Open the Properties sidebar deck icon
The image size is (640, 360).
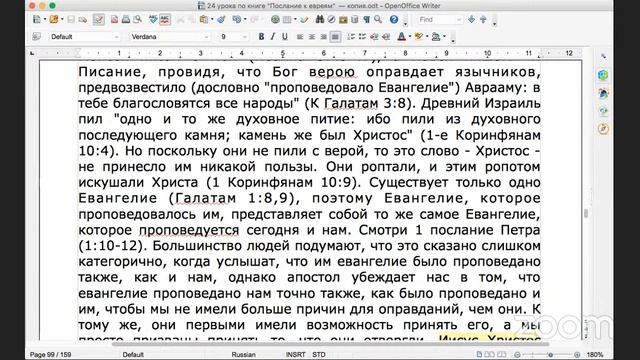click(603, 75)
